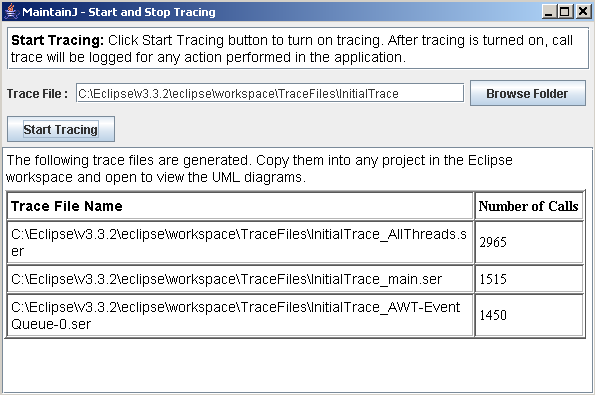Click the Start Tracing instructions text box

point(298,49)
